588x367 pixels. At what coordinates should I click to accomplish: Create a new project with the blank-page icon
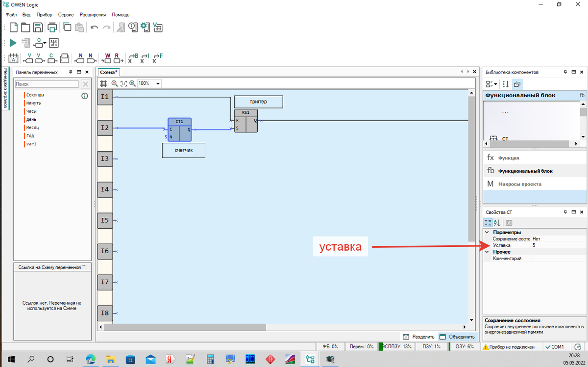pos(14,27)
